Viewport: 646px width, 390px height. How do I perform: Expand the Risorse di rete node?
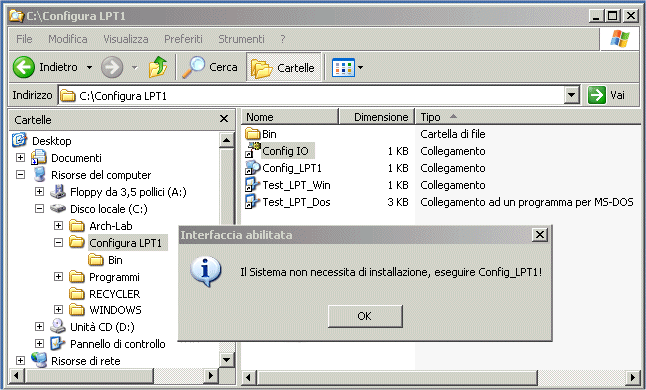[20, 360]
